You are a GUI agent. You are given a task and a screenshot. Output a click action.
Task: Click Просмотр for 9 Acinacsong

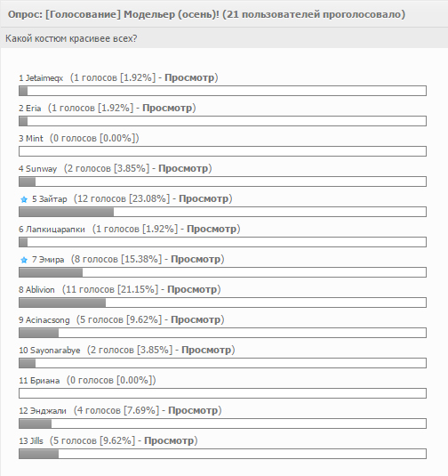[196, 319]
